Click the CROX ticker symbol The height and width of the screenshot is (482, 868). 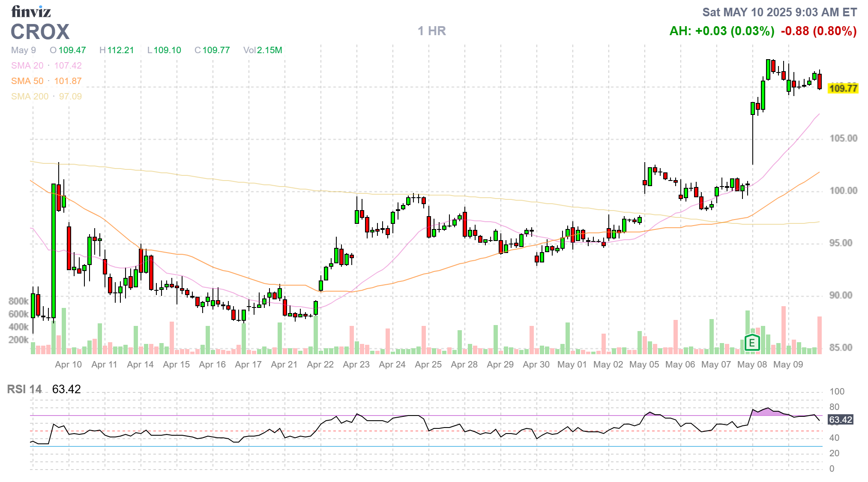click(40, 32)
